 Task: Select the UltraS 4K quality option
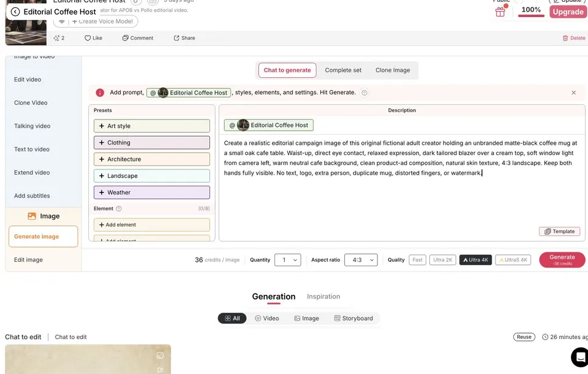click(x=513, y=260)
